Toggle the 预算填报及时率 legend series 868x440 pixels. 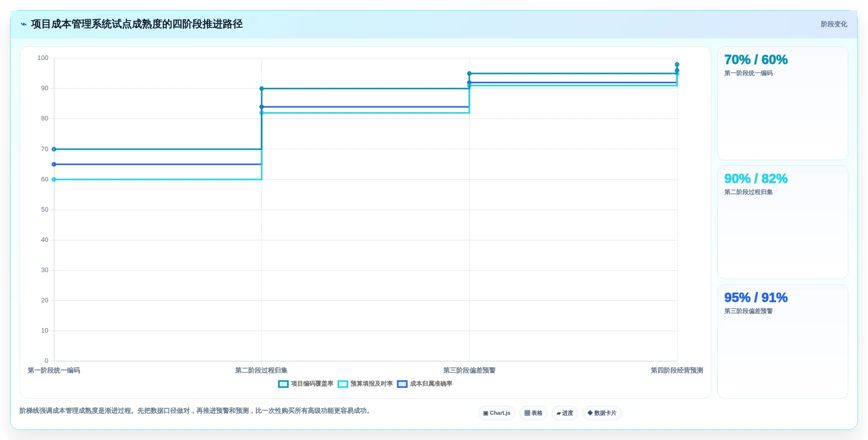tap(365, 384)
